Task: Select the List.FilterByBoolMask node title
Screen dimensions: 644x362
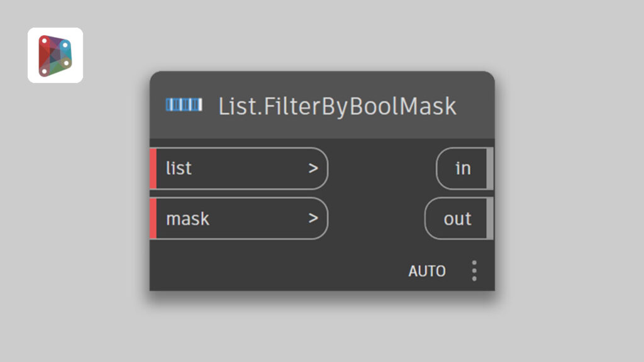Action: point(337,106)
